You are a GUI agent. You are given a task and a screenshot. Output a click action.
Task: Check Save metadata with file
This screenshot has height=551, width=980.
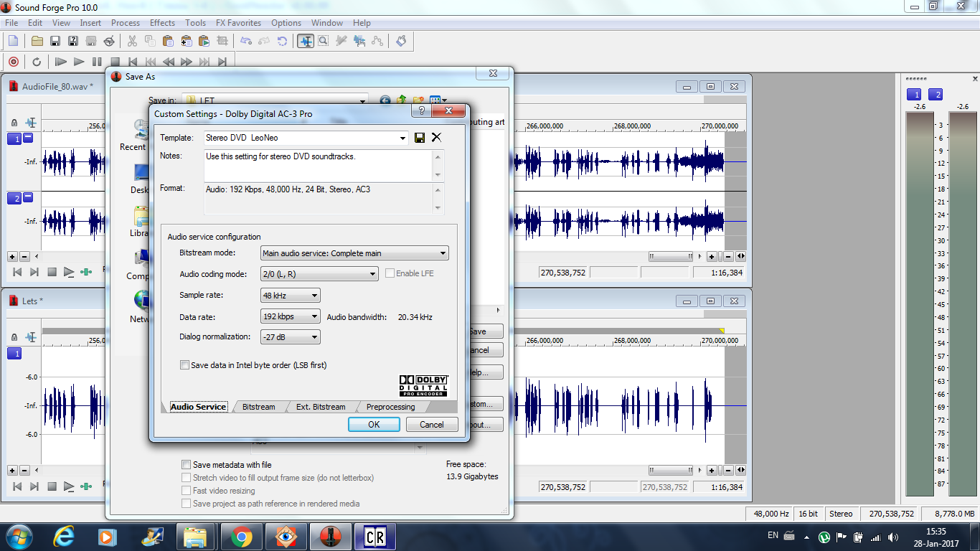(187, 465)
